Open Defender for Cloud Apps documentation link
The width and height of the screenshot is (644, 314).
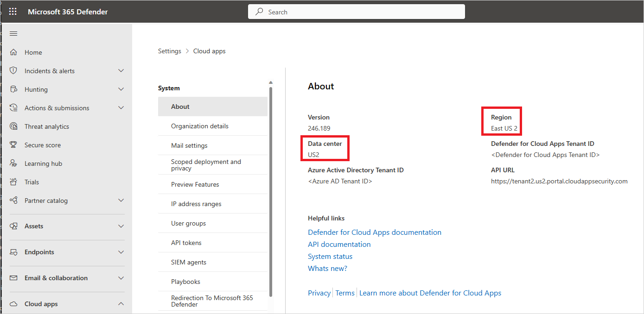pyautogui.click(x=375, y=232)
